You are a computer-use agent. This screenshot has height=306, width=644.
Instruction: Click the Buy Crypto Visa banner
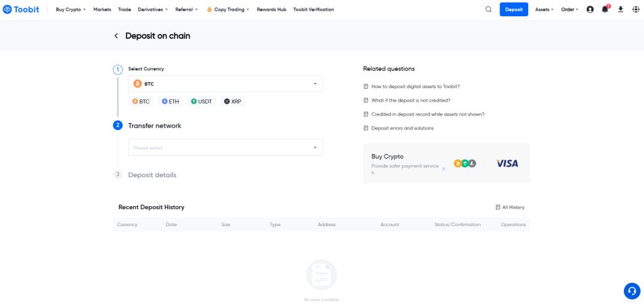click(x=446, y=163)
